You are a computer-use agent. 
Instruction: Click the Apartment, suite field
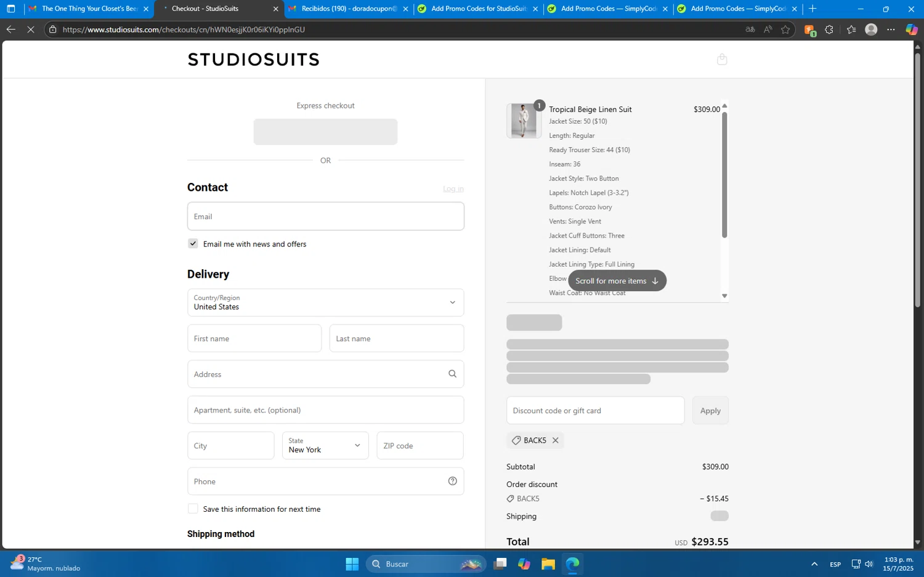pyautogui.click(x=325, y=410)
